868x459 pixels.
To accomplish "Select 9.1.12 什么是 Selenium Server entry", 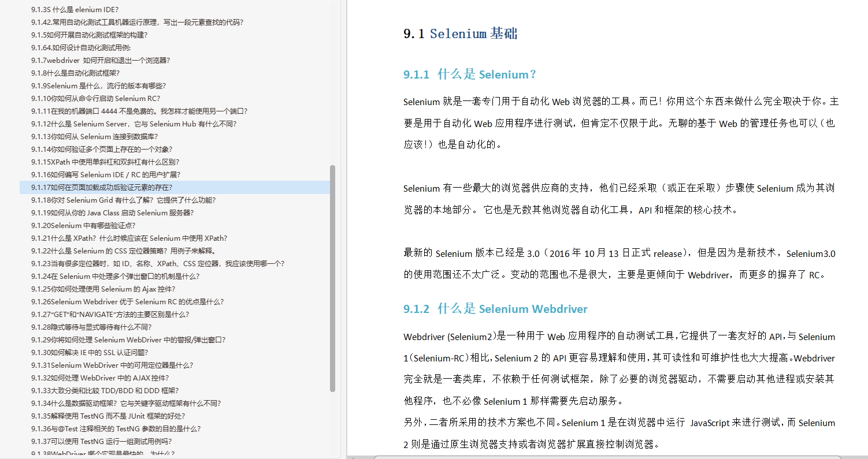I will click(x=134, y=124).
